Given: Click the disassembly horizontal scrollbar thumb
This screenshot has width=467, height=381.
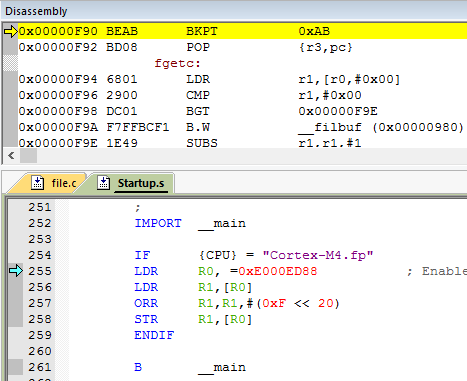Looking at the screenshot, I should coord(28,156).
